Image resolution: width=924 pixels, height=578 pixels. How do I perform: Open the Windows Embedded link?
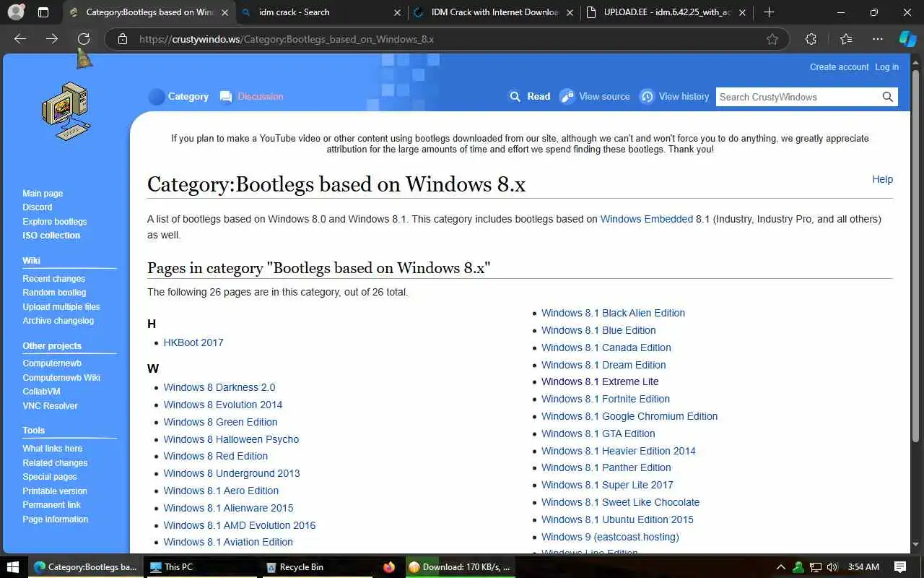point(646,219)
